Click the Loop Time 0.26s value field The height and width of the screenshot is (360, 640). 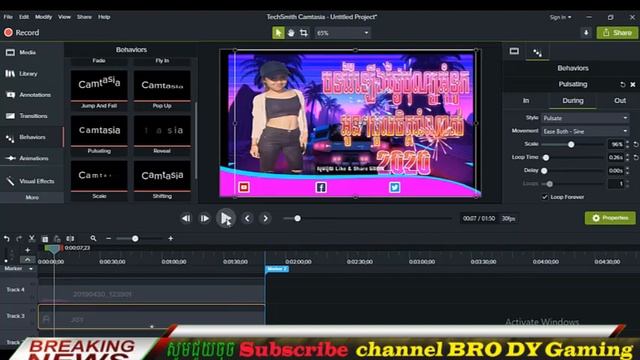coord(616,158)
